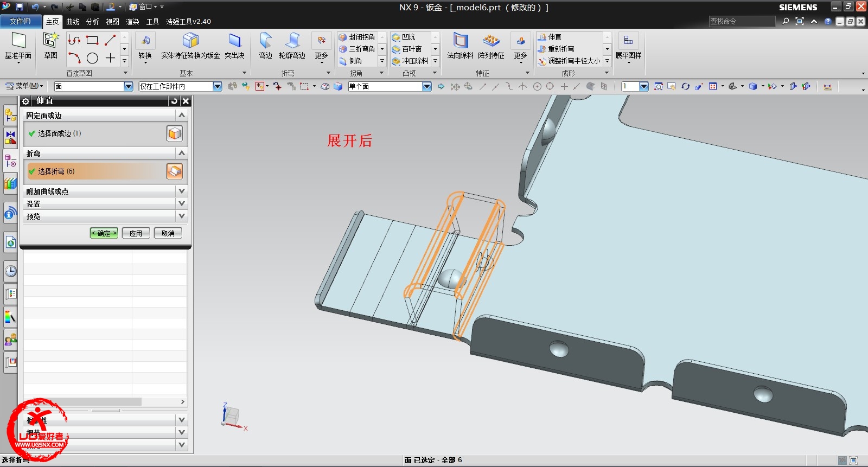This screenshot has height=467, width=868.
Task: Reset the 伸直 dialog with reset arrow
Action: tap(174, 101)
